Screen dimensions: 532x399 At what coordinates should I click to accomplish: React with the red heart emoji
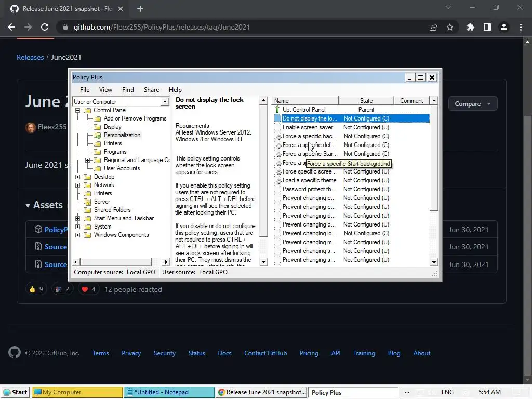[x=88, y=289]
